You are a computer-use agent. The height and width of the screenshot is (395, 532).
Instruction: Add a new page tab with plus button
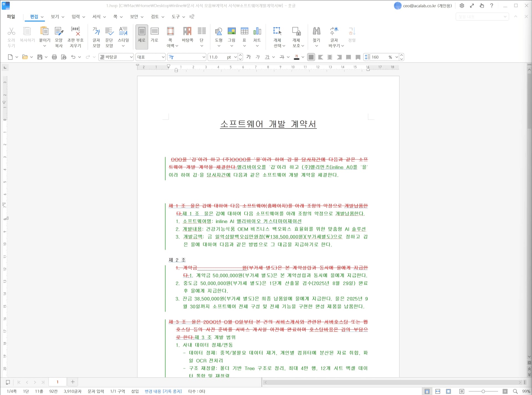(x=73, y=382)
